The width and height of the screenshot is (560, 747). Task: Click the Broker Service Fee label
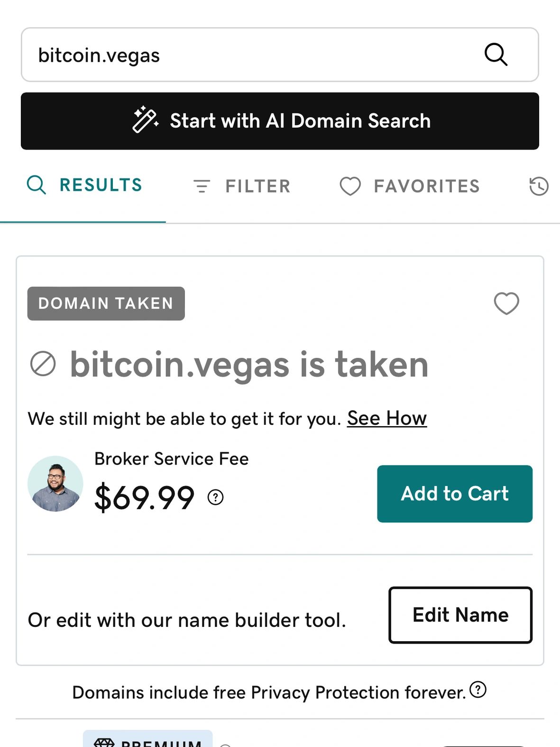pyautogui.click(x=172, y=459)
